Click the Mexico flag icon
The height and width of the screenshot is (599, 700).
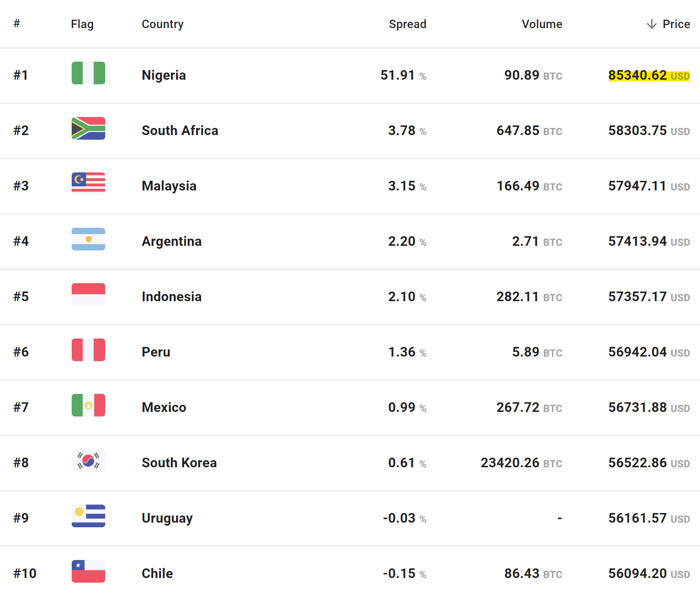coord(88,405)
